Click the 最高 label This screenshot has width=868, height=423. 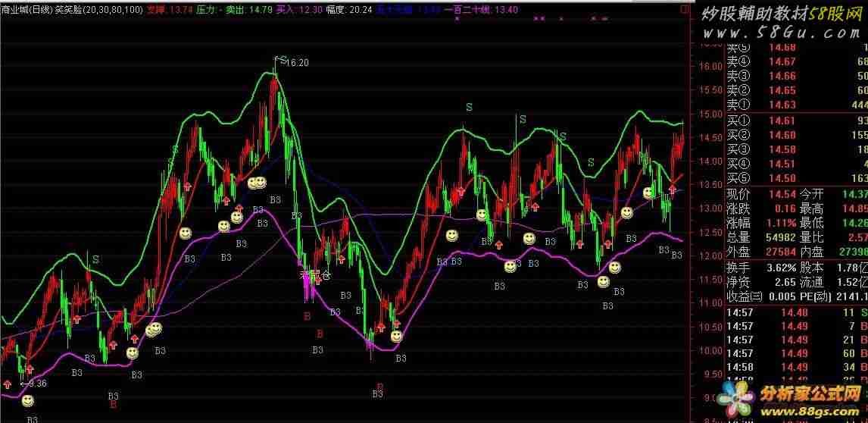coord(811,208)
